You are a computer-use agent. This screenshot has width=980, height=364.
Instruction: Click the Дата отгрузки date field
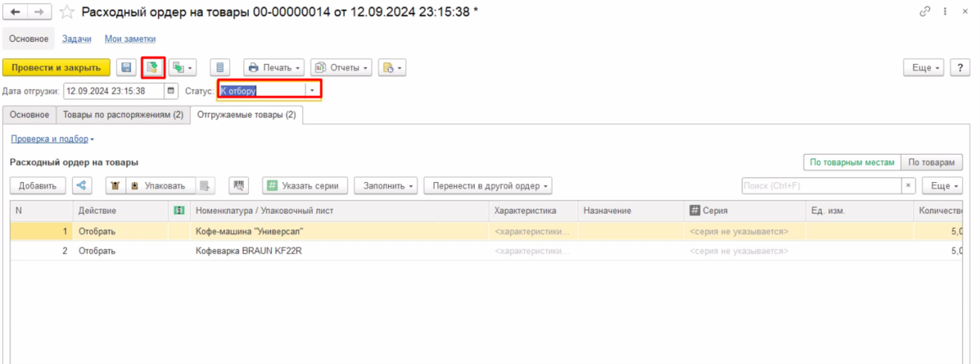[x=114, y=91]
